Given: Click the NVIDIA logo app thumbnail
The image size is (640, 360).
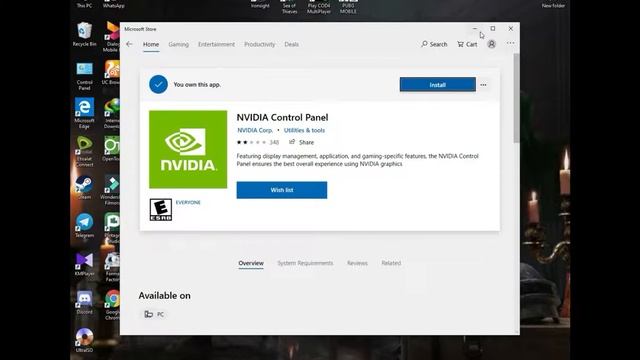Looking at the screenshot, I should coord(188,149).
